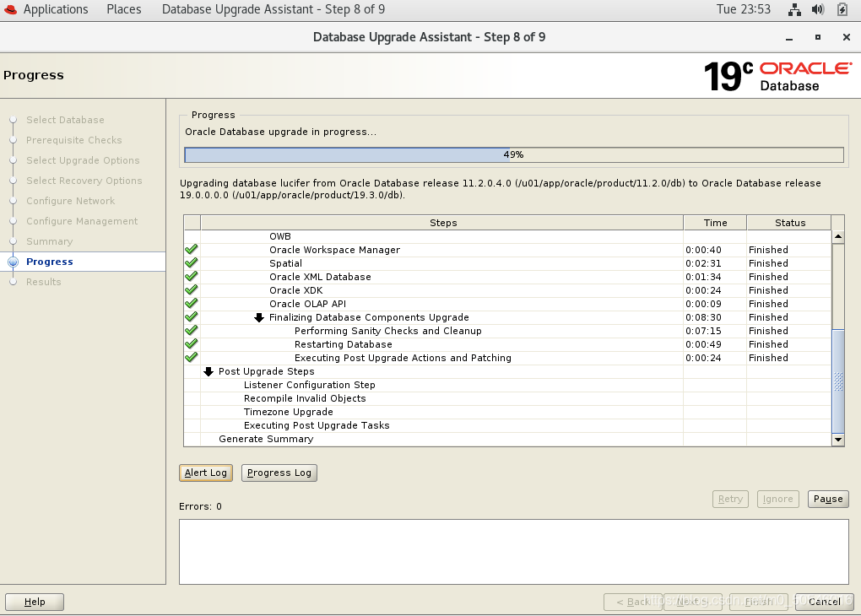Click the clock showing Tue 23:53
The image size is (861, 616).
coord(744,9)
